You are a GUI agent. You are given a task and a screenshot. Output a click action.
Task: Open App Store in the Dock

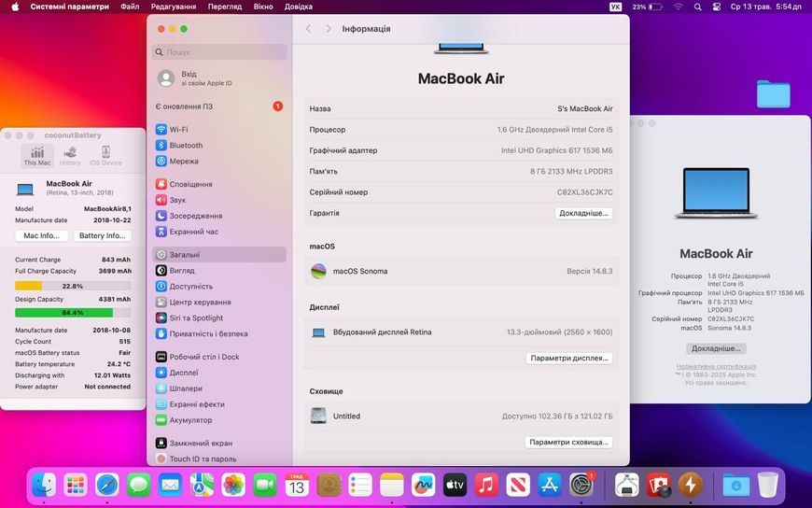coord(550,486)
